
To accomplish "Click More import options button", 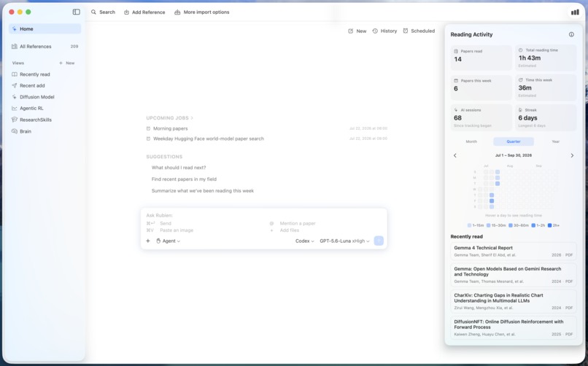I will [202, 12].
